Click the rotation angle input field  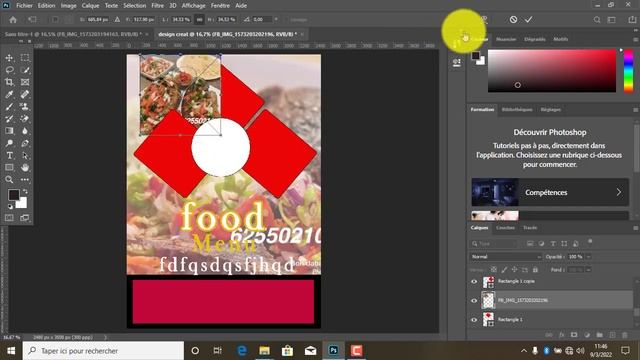tap(262, 20)
